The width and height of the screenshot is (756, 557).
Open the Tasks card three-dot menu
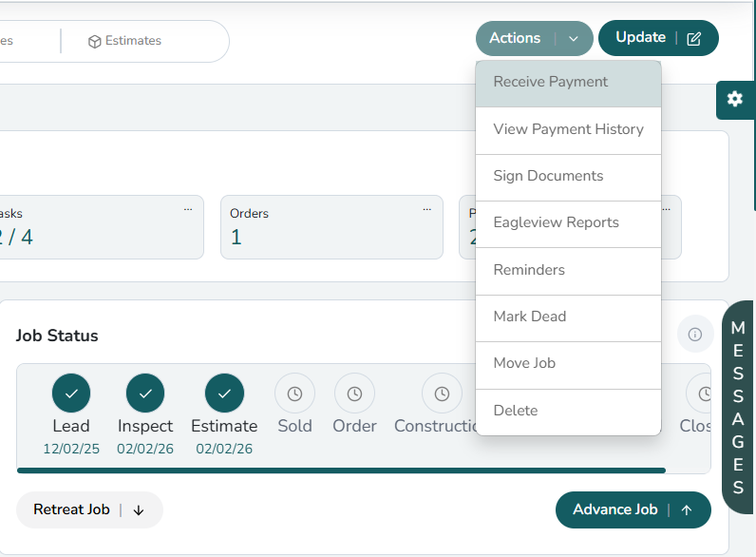pos(188,209)
